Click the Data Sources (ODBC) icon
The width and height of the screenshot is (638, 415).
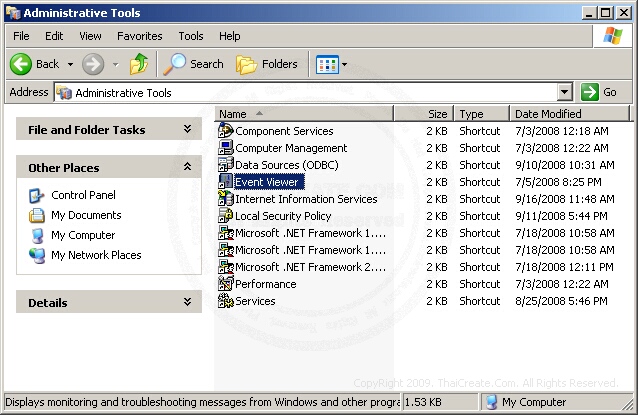tap(226, 165)
